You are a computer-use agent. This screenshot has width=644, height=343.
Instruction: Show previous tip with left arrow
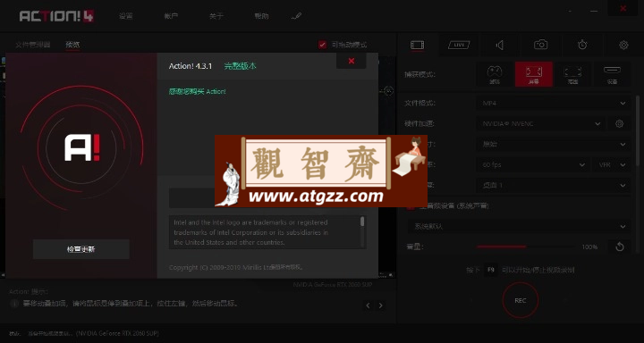point(368,305)
